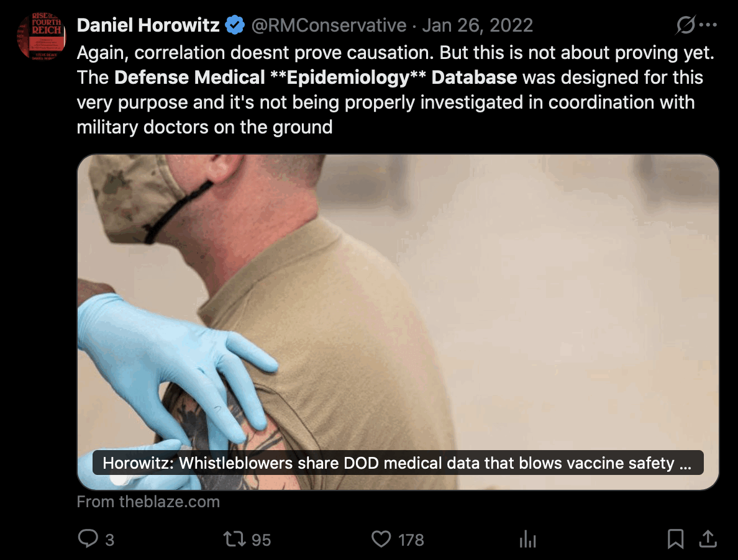Open the @RMConservative handle link

[328, 25]
